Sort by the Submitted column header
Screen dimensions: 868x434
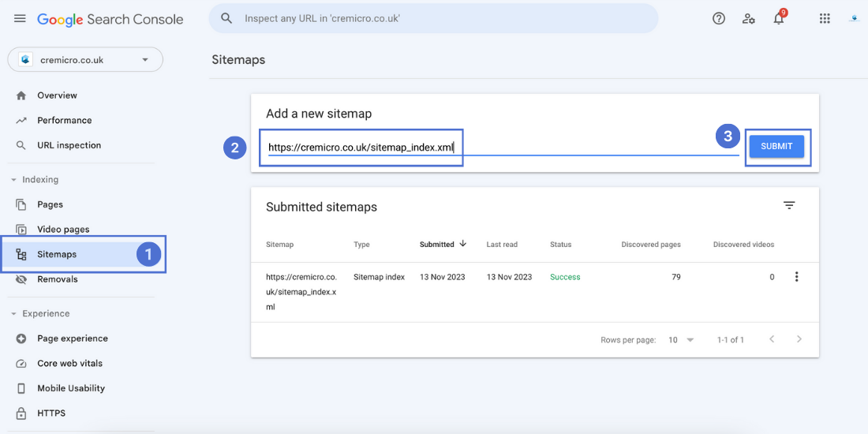tap(437, 244)
